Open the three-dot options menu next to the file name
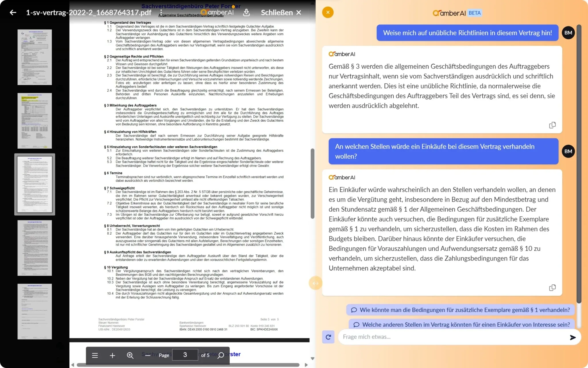The height and width of the screenshot is (368, 588). coord(161,12)
